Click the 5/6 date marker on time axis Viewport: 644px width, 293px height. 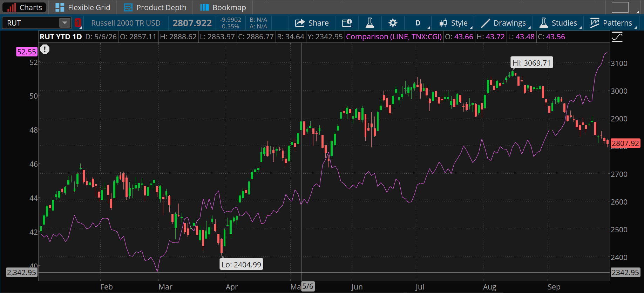tap(307, 286)
